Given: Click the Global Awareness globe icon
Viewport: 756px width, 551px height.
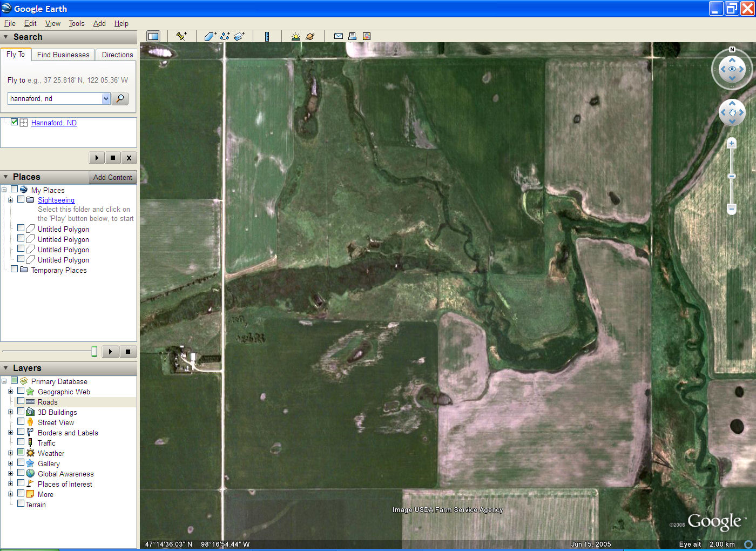Looking at the screenshot, I should coord(30,473).
